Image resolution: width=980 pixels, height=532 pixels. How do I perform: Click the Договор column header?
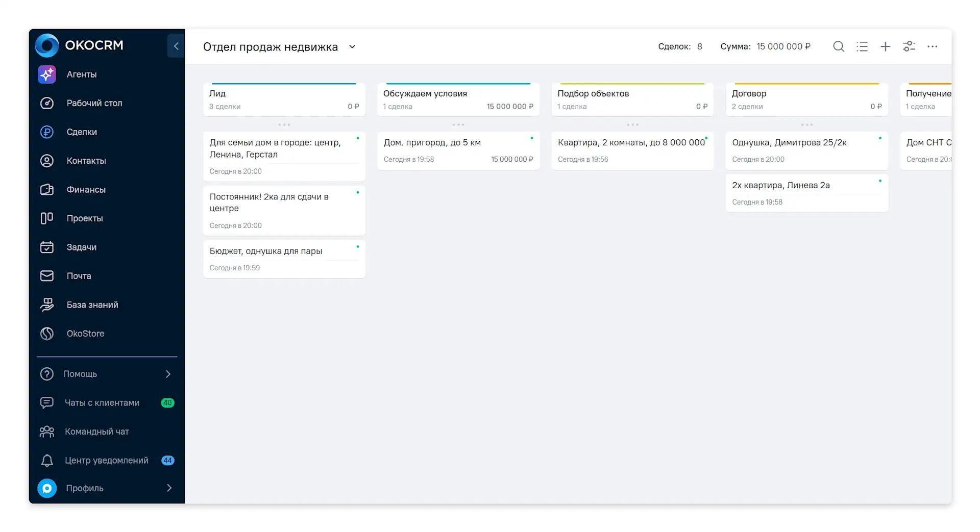pos(806,99)
